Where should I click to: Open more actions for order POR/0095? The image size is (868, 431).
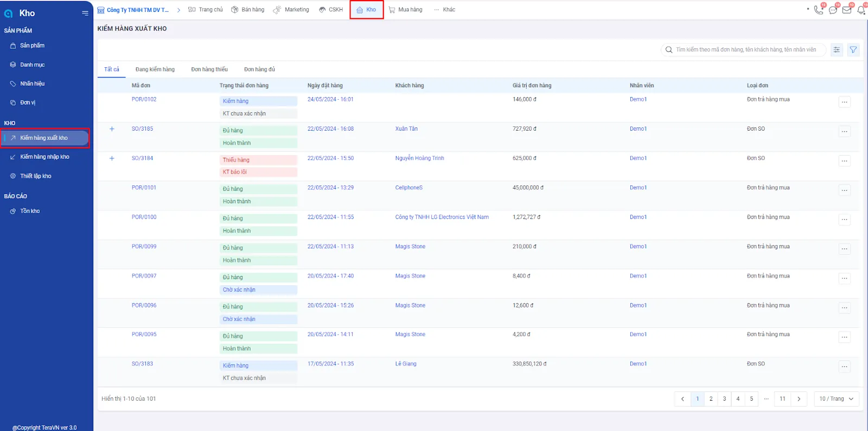(x=845, y=337)
